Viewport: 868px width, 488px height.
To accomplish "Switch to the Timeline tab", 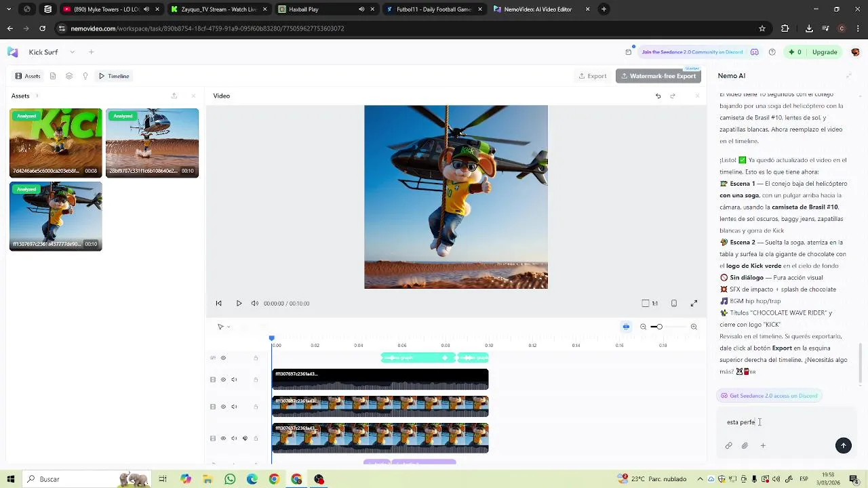I will (x=114, y=76).
